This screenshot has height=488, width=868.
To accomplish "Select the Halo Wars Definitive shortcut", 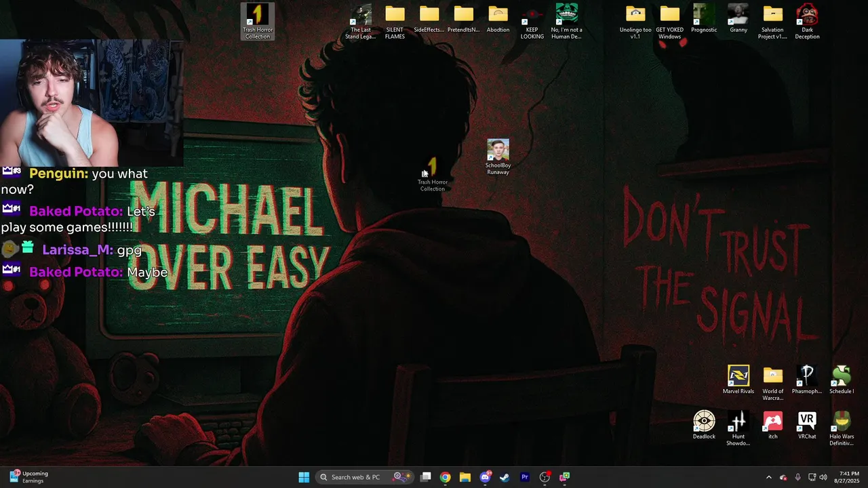I will pos(842,428).
